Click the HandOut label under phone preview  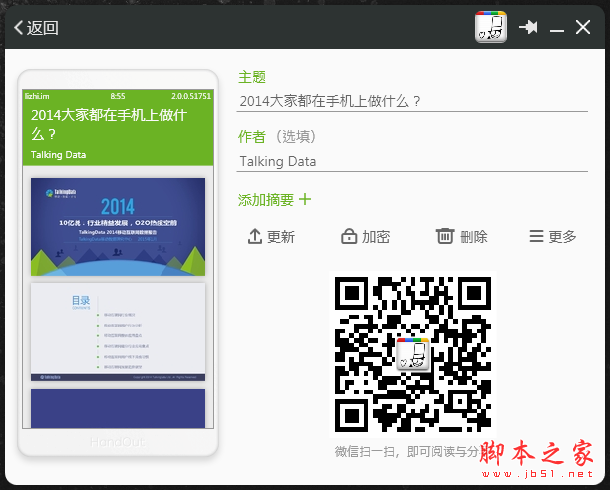point(118,442)
